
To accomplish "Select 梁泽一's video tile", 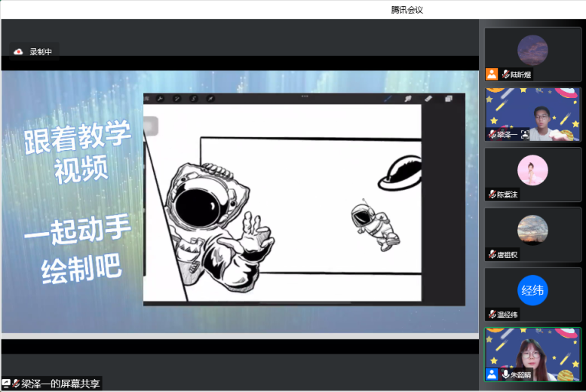I will click(532, 115).
